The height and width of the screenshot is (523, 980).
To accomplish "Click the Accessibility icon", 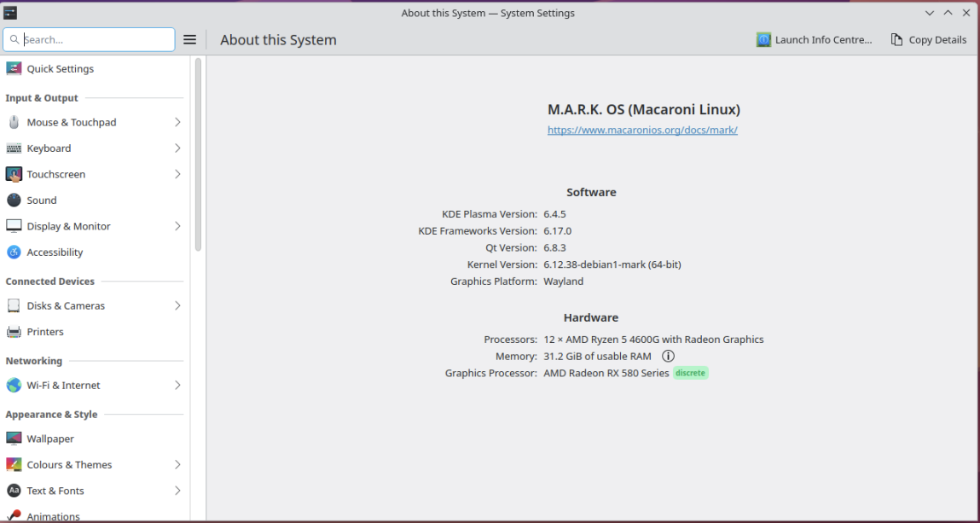I will tap(14, 253).
